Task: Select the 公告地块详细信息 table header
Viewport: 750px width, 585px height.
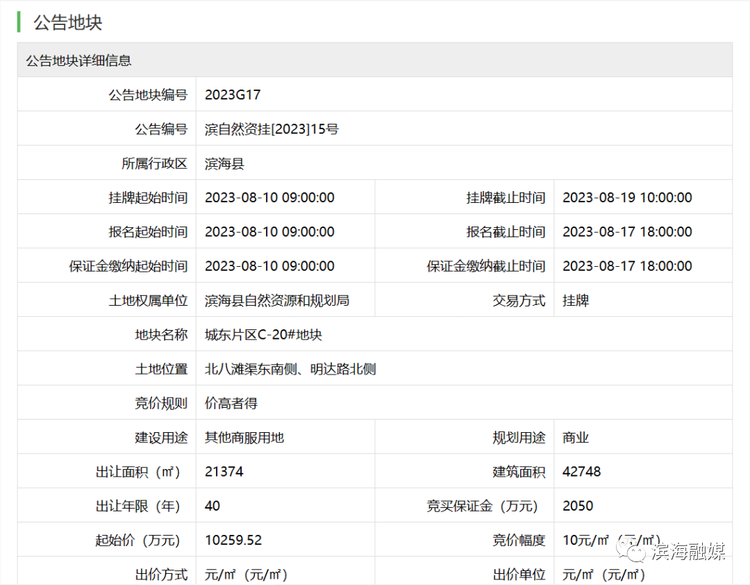Action: (x=79, y=61)
